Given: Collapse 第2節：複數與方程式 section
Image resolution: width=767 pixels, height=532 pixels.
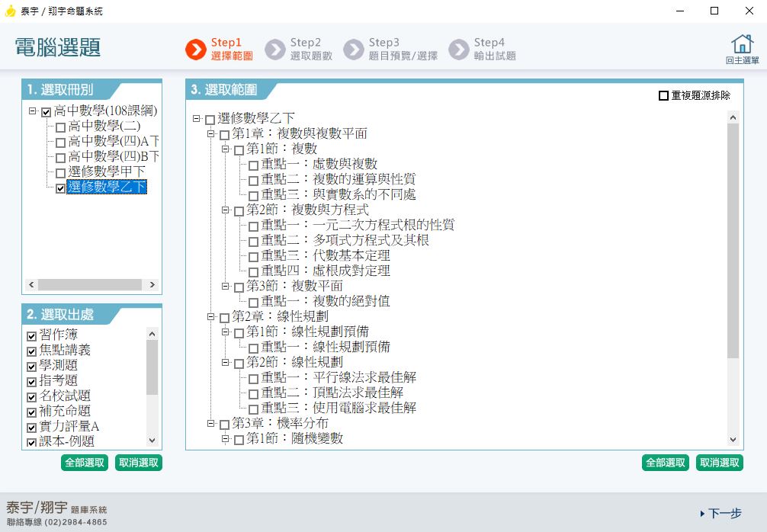Looking at the screenshot, I should [226, 210].
